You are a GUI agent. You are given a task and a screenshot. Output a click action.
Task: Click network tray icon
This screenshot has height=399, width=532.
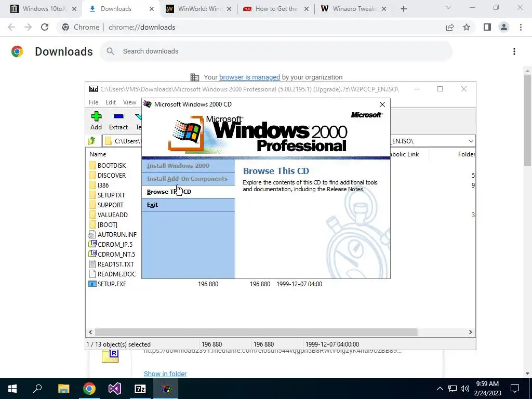[453, 389]
